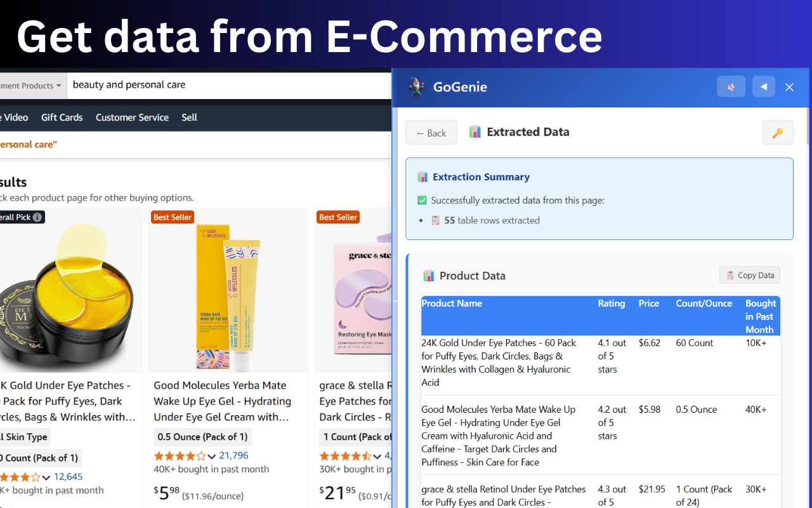The image size is (812, 508).
Task: Select the 1 Count (Pack of 24) cell
Action: tap(704, 496)
